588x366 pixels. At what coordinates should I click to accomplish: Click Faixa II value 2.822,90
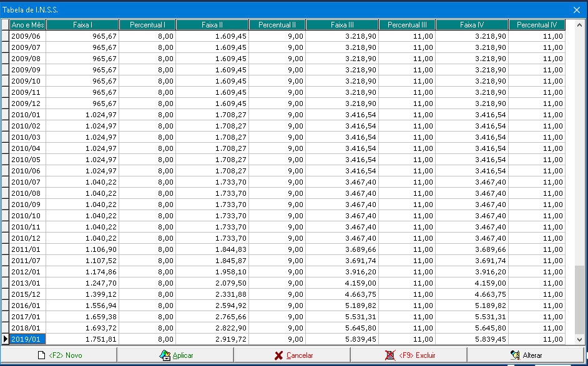coord(212,328)
